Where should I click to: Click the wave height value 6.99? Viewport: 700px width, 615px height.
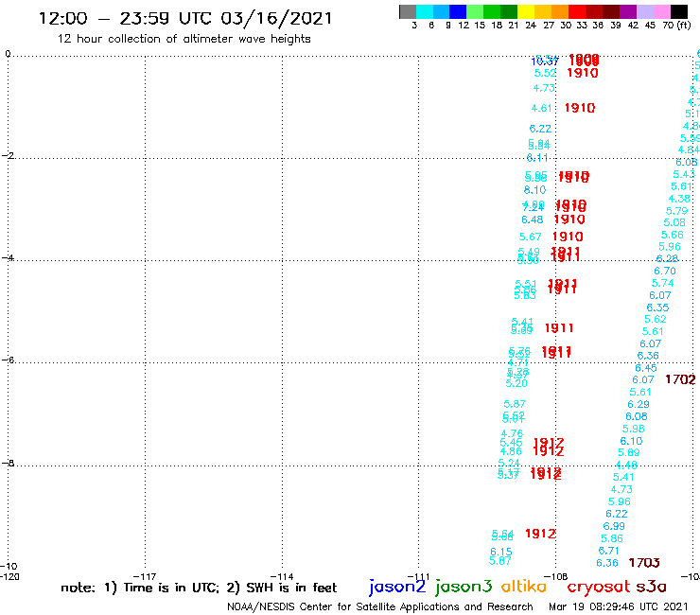tap(614, 526)
